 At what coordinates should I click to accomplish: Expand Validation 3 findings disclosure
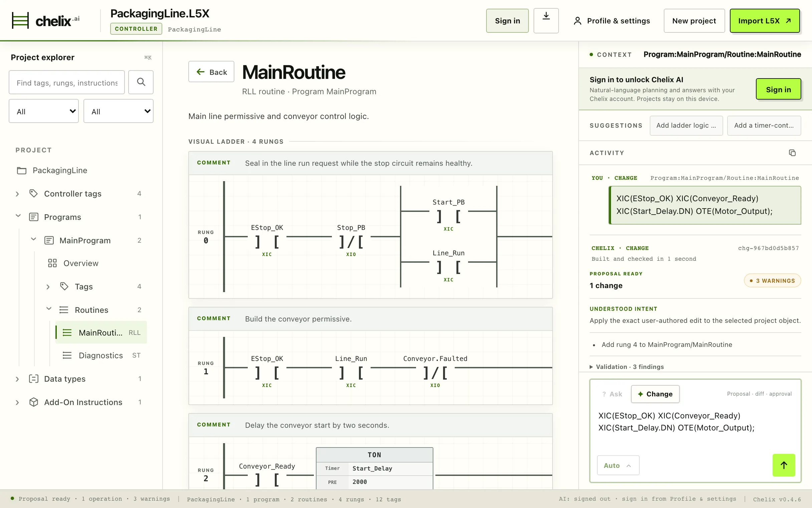(x=626, y=367)
